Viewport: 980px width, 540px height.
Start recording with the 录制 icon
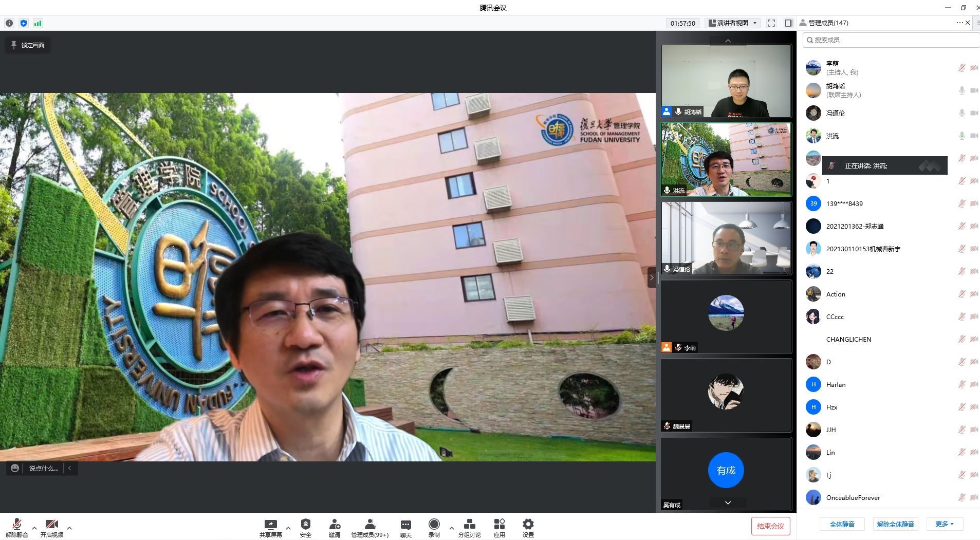(x=434, y=525)
